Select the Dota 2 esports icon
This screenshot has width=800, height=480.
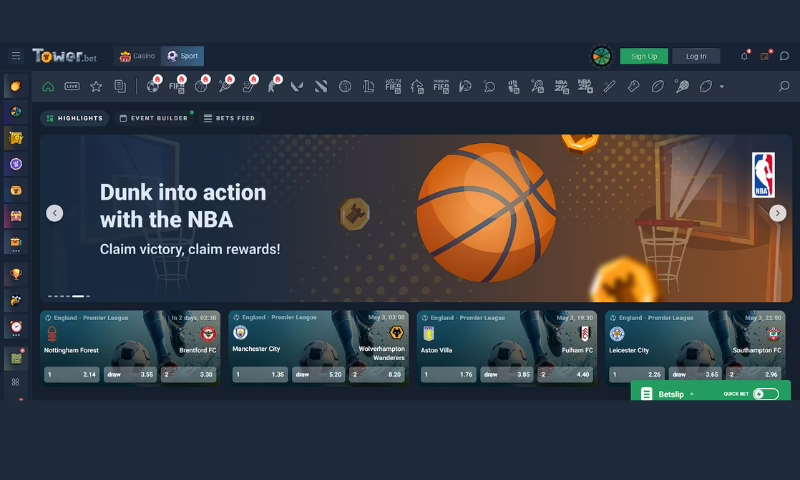pos(320,86)
